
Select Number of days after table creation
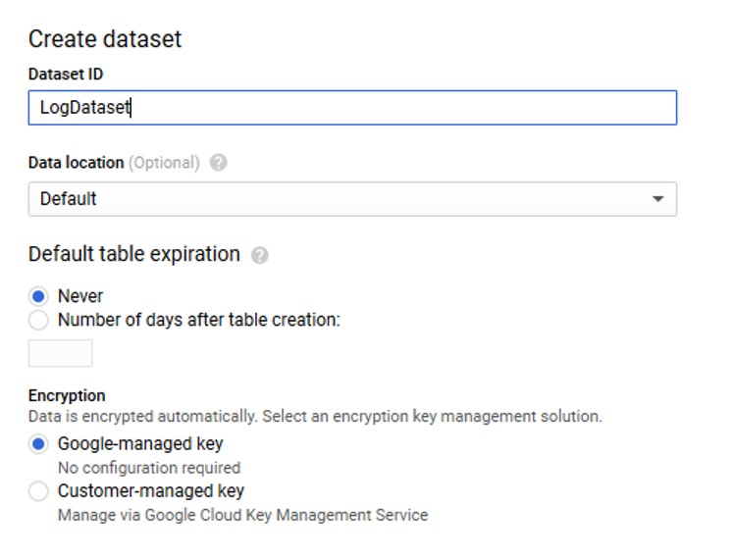pyautogui.click(x=38, y=320)
